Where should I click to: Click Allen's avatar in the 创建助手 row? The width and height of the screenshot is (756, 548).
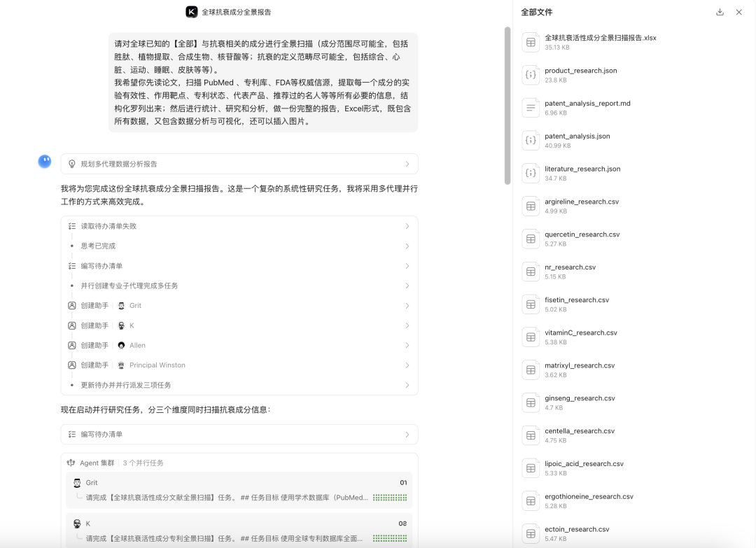[x=122, y=346]
